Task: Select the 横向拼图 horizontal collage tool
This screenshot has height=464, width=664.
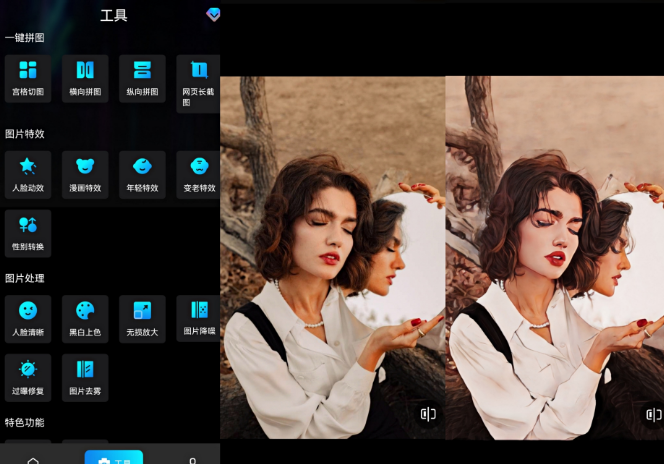Action: point(85,78)
